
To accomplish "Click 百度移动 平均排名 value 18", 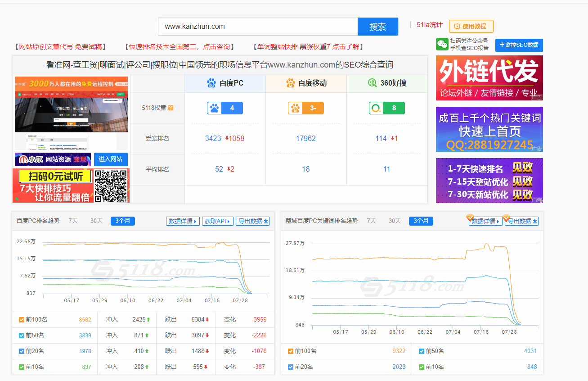I will point(306,169).
